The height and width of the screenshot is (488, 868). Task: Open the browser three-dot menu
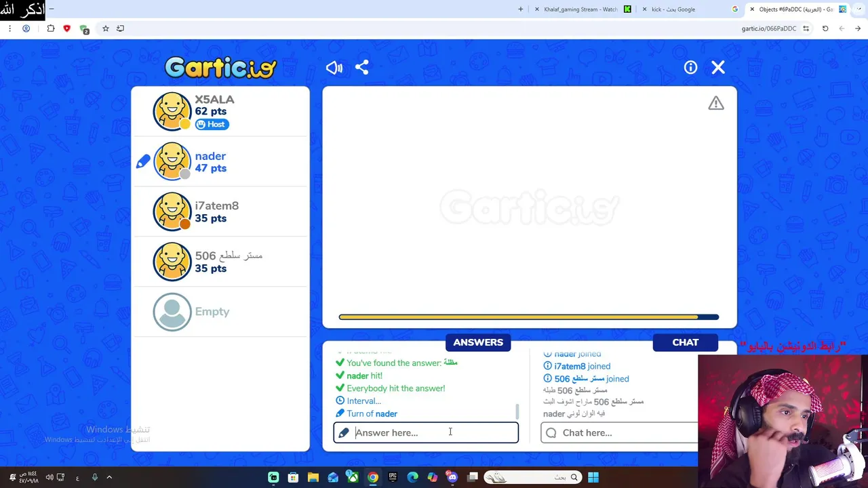click(x=9, y=28)
